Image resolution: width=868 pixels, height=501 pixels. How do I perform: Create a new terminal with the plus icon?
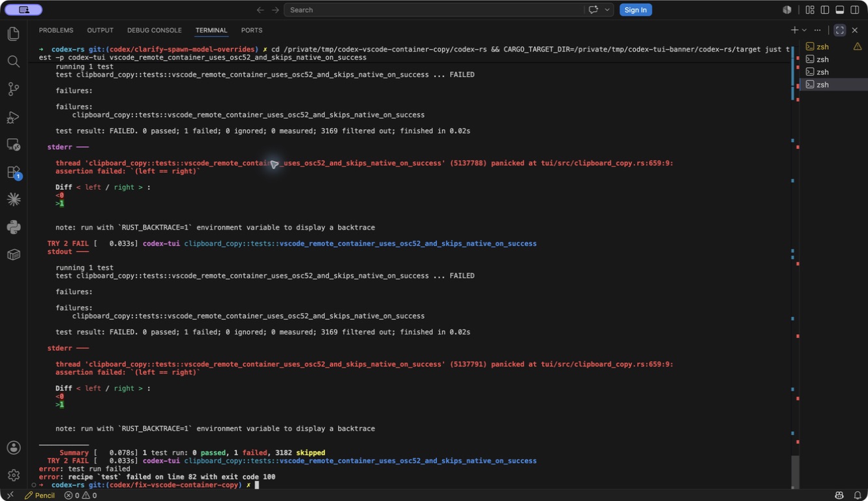coord(794,30)
